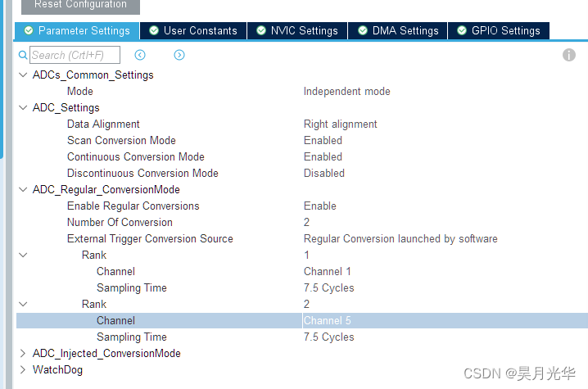
Task: Click the search magnifier icon
Action: point(23,55)
